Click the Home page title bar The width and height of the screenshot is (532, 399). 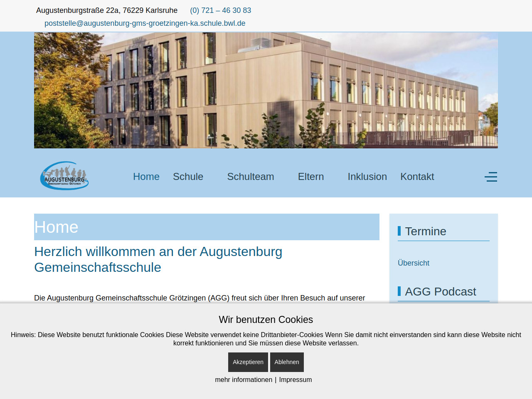tap(207, 227)
